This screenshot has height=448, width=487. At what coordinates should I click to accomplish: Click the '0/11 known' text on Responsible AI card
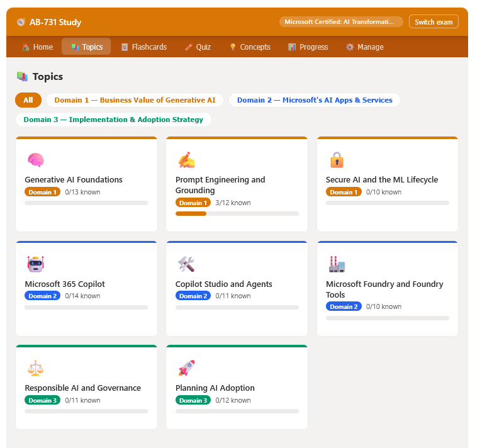pyautogui.click(x=82, y=400)
